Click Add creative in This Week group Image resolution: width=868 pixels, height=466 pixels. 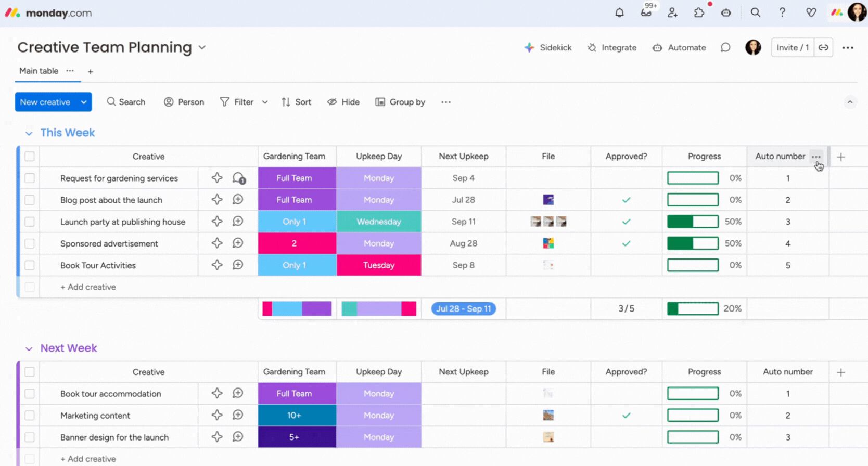88,287
